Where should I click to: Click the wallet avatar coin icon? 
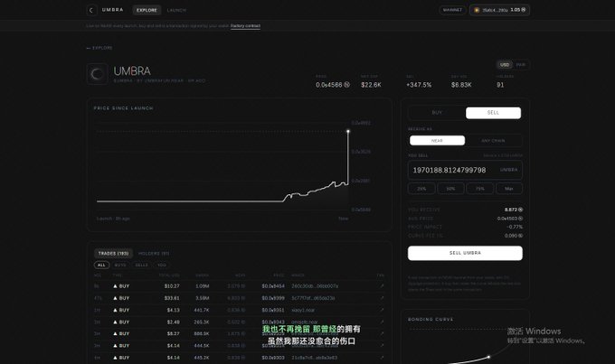point(477,10)
